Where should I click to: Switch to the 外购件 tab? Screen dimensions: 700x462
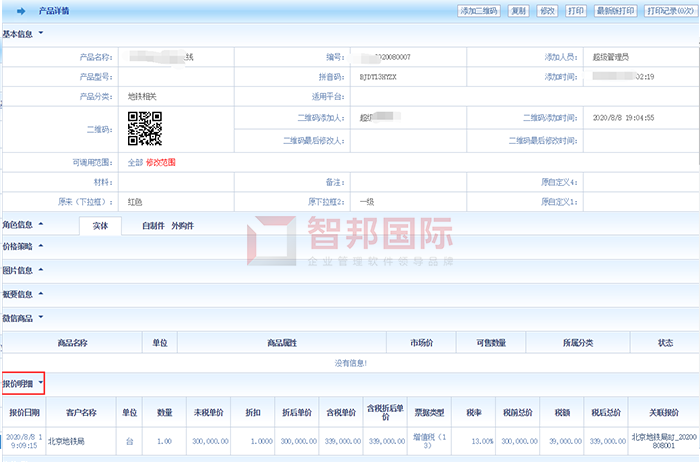coord(183,226)
